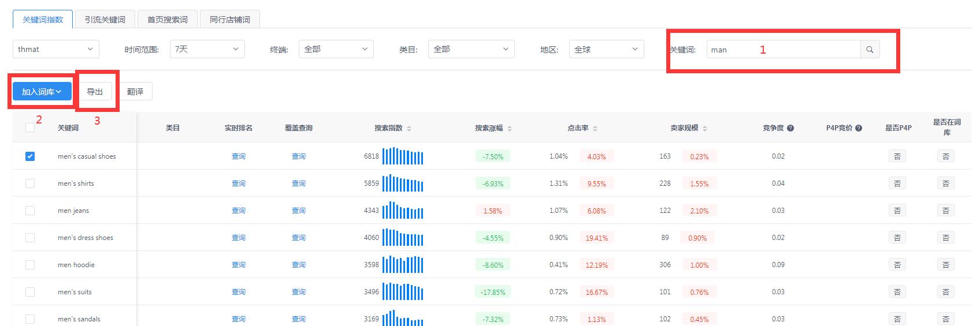
Task: Show help tooltip for 竞争度
Action: click(x=790, y=128)
